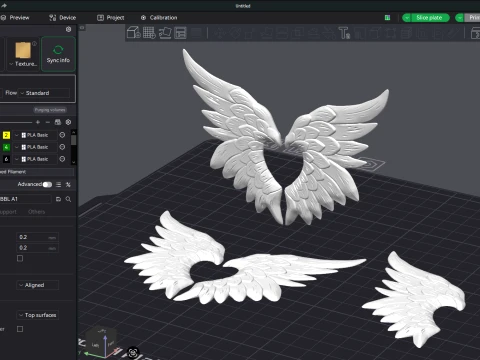Click the green icon left of Slice plate

point(387,18)
